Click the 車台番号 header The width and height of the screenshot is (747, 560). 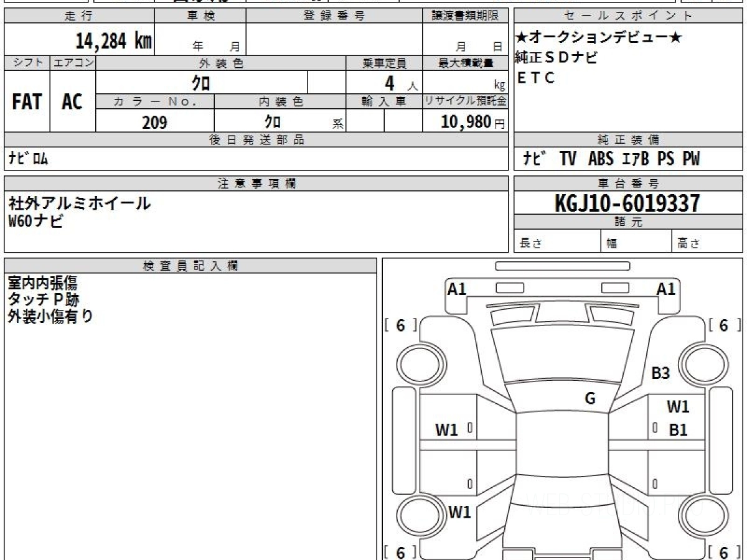(628, 184)
